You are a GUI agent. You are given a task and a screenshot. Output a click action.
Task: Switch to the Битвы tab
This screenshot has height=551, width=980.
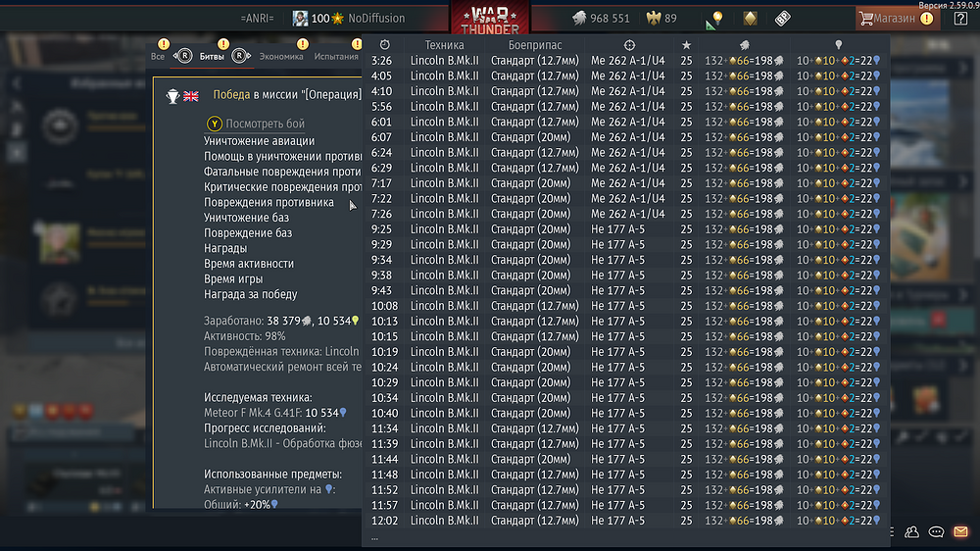(x=212, y=56)
